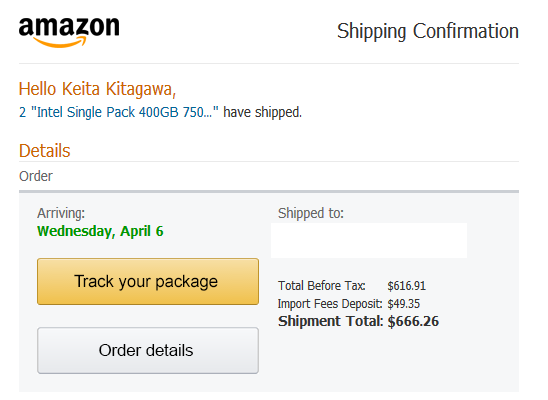Viewport: 548px width, 400px height.
Task: Click the Import Fees Deposit label
Action: tap(330, 304)
